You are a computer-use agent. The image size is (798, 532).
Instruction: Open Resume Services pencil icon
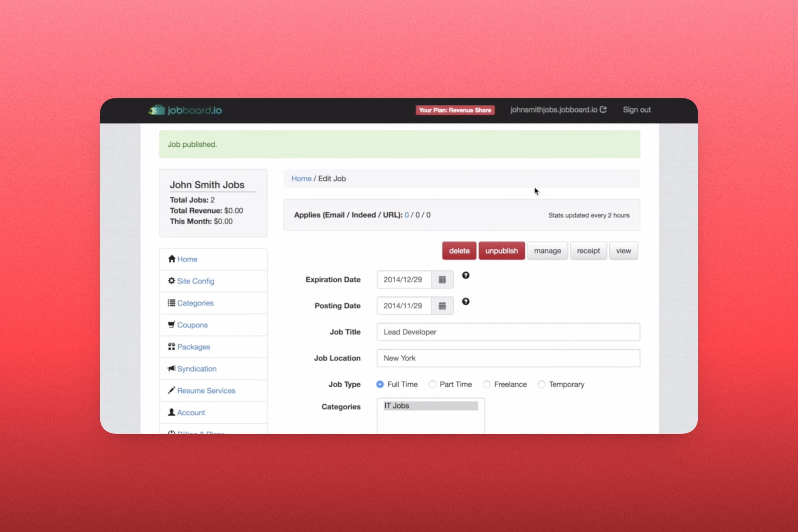tap(172, 390)
